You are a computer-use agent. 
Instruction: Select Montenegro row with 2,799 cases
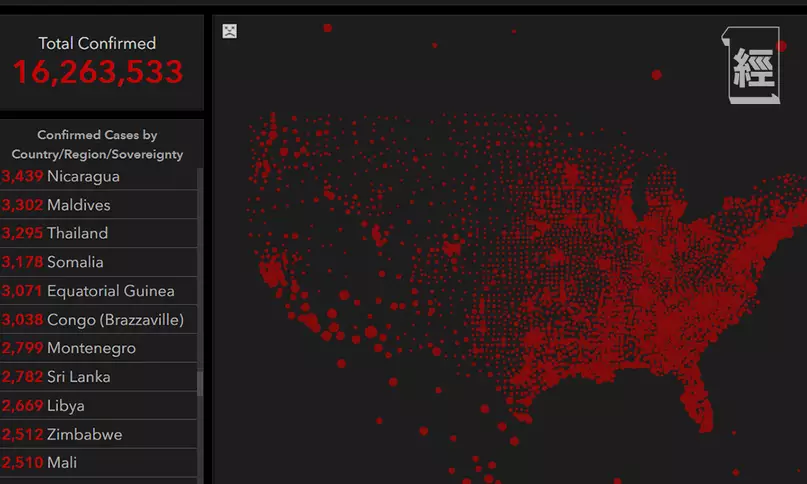click(x=98, y=348)
